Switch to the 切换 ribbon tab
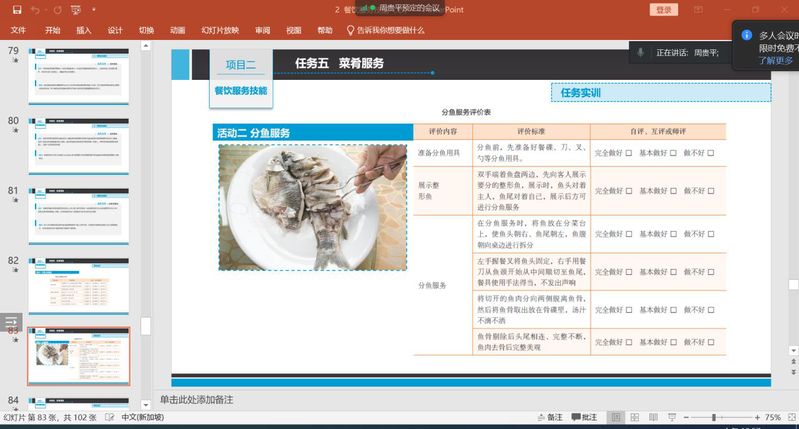Screen dimensions: 799x429 146,30
